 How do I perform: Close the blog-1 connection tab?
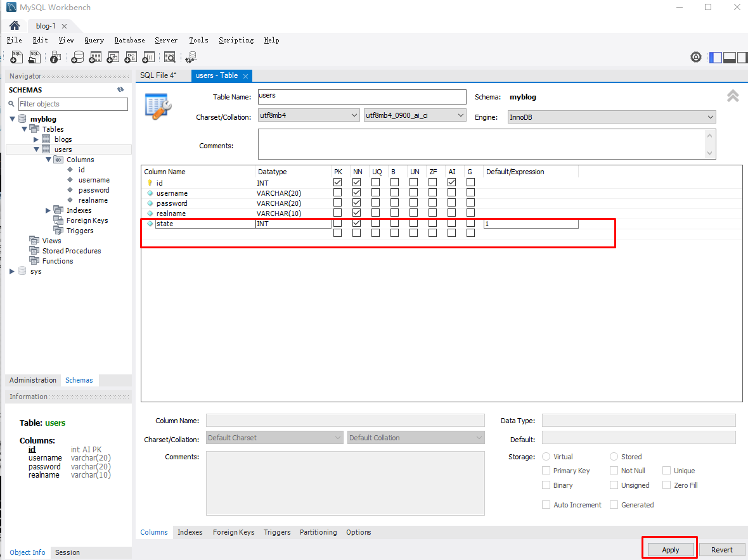(x=65, y=26)
